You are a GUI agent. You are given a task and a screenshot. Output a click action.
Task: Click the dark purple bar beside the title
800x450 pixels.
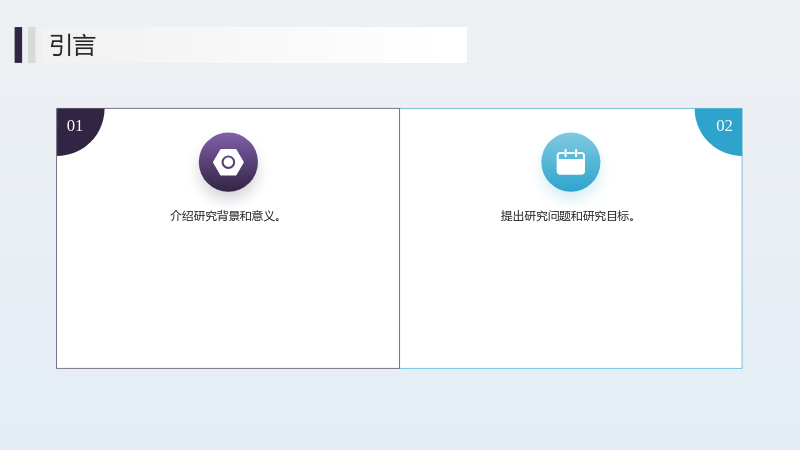(x=18, y=45)
